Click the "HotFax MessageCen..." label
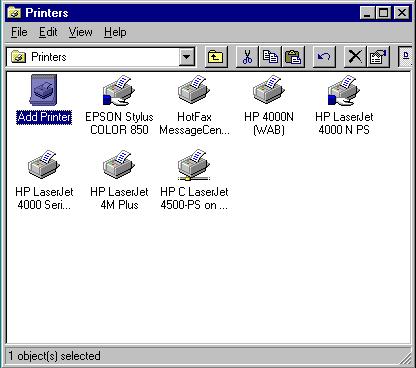 (x=194, y=123)
